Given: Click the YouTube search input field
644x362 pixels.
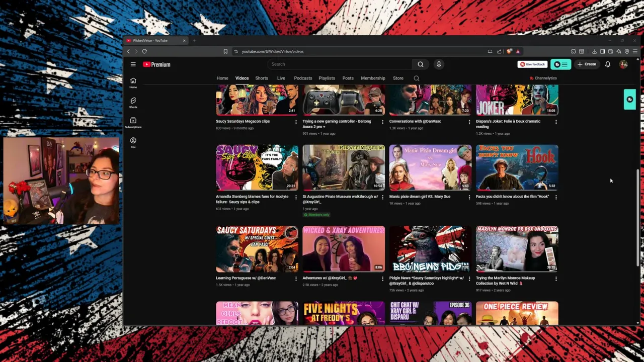Looking at the screenshot, I should pyautogui.click(x=341, y=64).
